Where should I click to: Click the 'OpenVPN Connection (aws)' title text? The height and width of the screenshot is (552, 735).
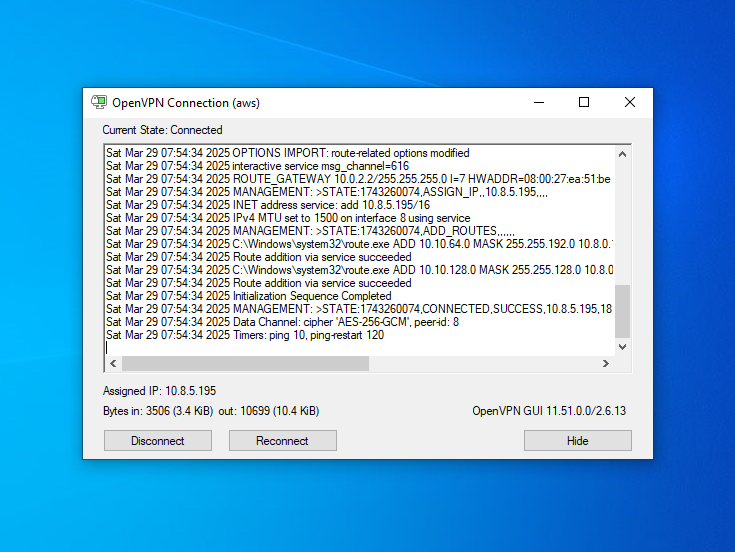pos(186,103)
